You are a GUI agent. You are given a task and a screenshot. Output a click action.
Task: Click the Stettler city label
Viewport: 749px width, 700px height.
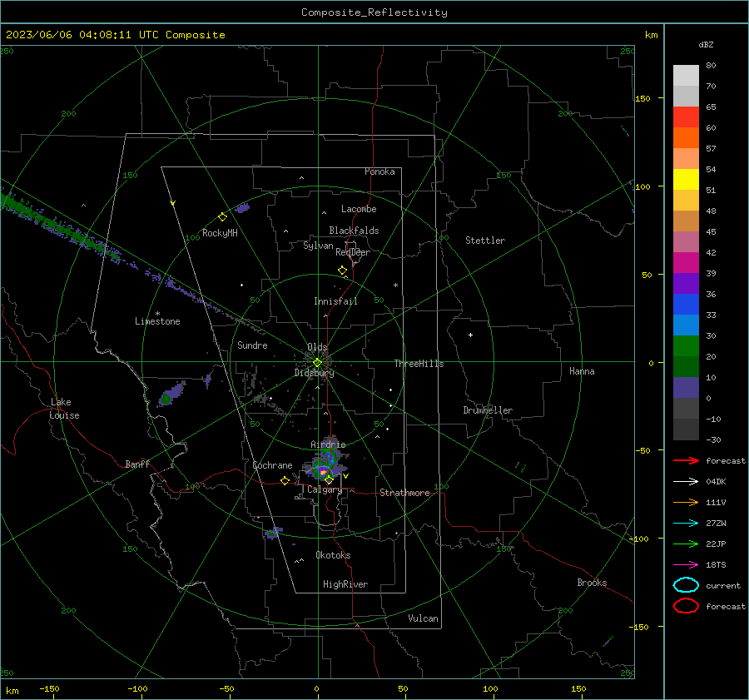485,241
